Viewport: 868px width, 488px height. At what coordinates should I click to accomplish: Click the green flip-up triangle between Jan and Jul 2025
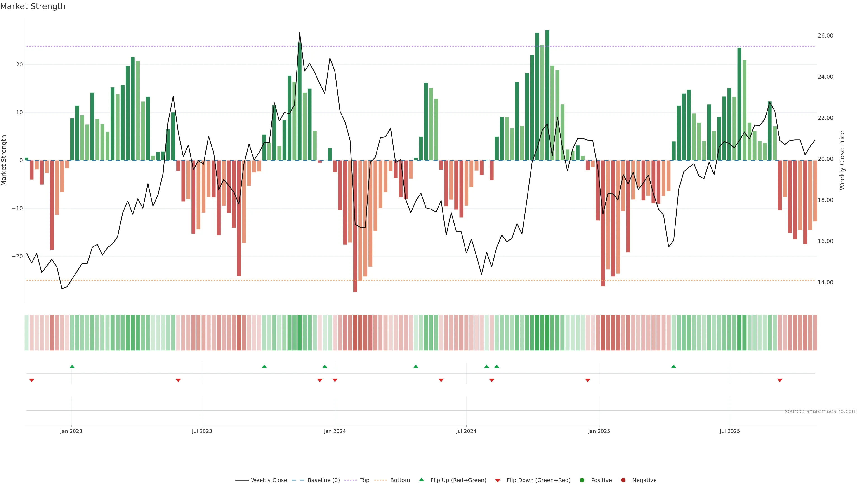[674, 366]
